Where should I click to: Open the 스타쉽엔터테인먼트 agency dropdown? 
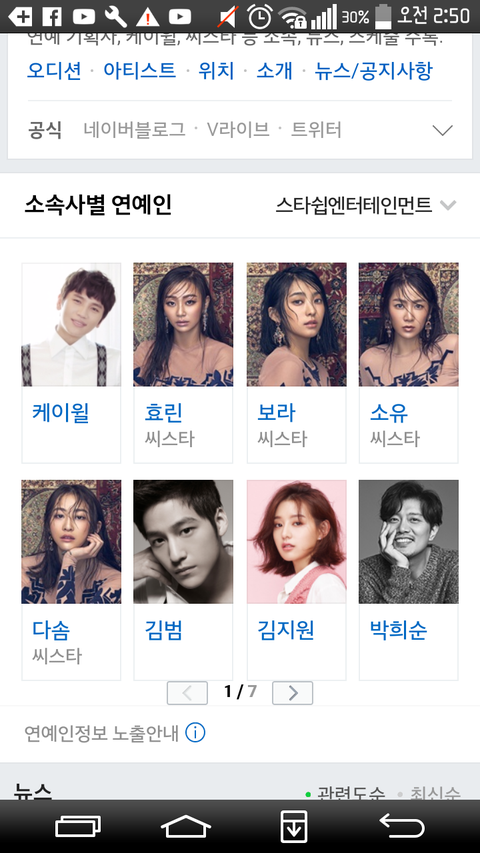(x=366, y=205)
